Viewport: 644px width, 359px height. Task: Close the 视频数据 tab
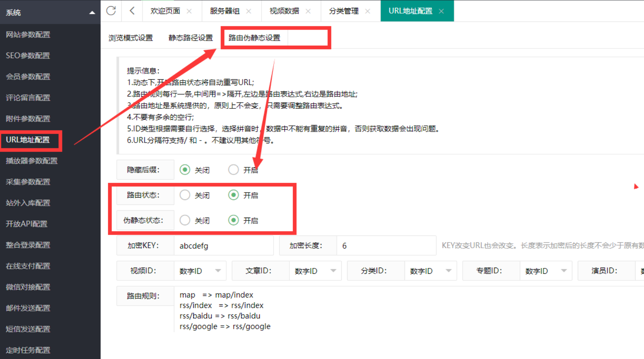(x=308, y=11)
